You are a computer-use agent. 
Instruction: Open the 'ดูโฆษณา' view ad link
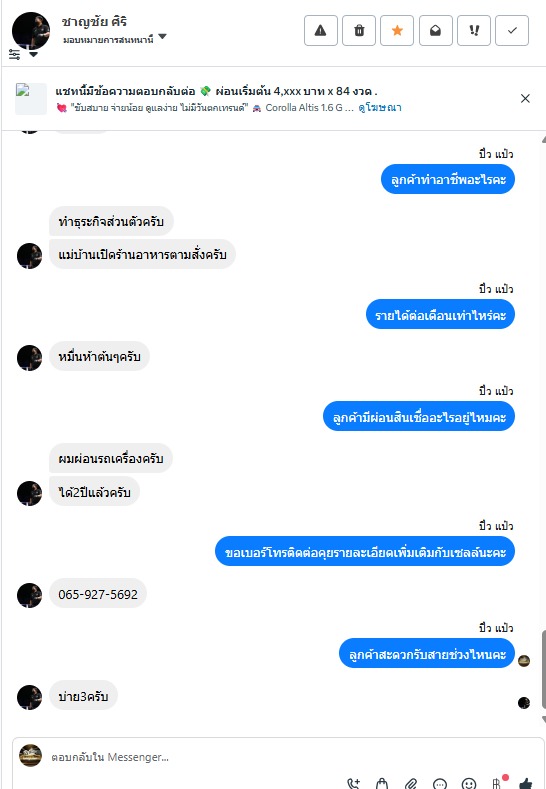379,107
